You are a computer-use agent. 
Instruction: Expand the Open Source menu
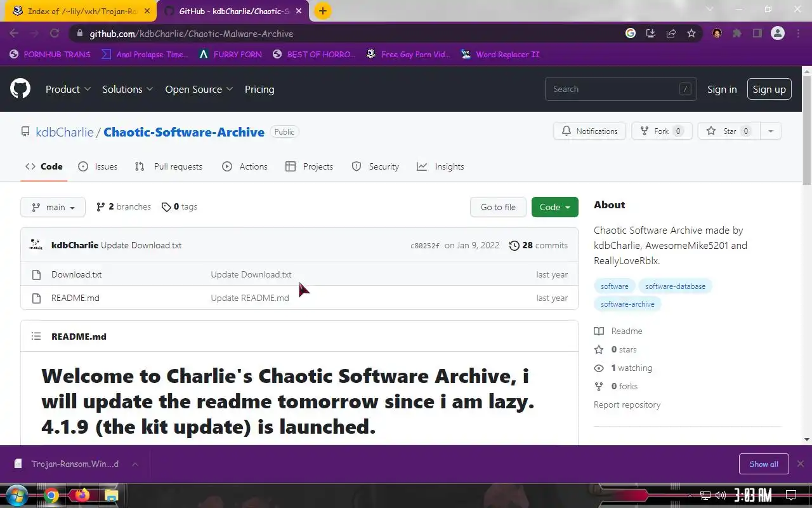click(x=199, y=90)
